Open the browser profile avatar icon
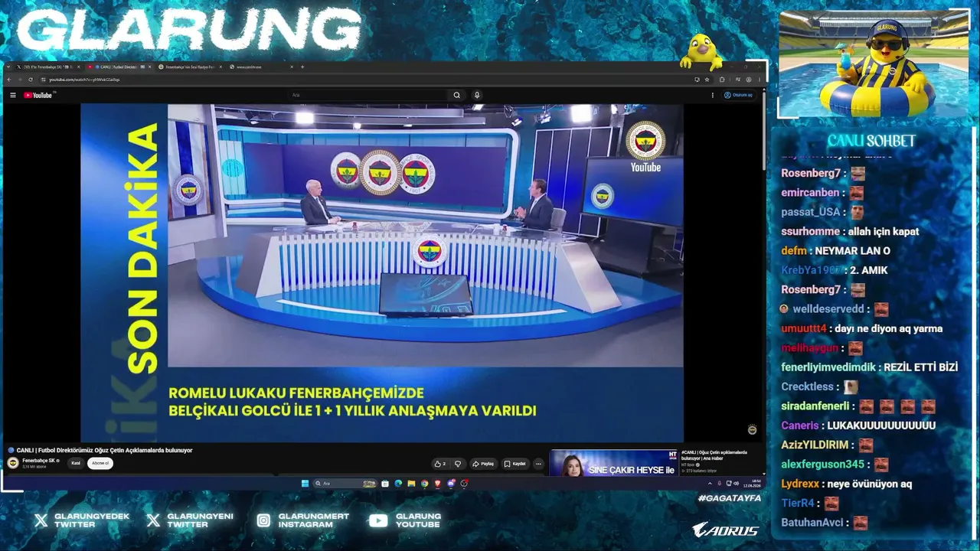Viewport: 980px width, 551px height. pos(747,79)
